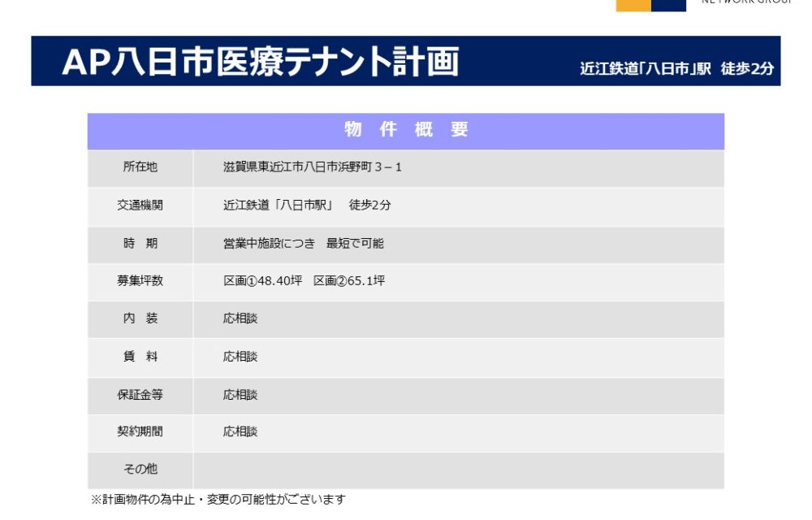Click the AP八日市医療テナント計画 title

[x=260, y=62]
